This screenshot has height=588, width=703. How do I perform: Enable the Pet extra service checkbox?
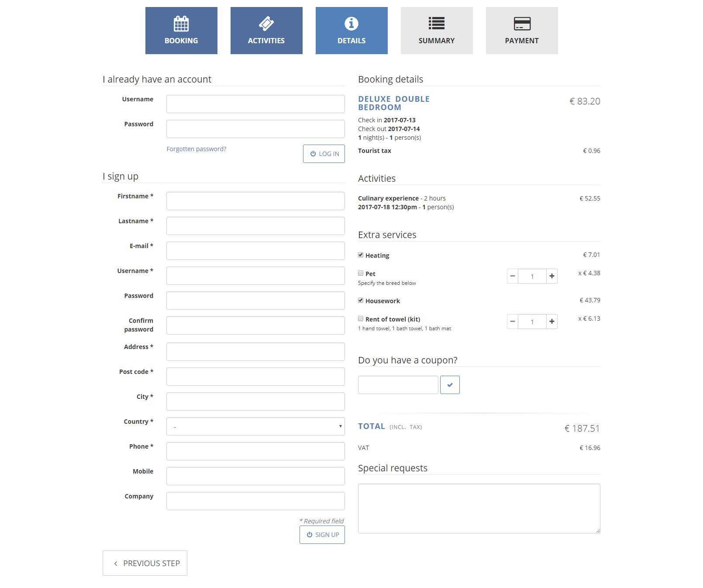point(361,273)
